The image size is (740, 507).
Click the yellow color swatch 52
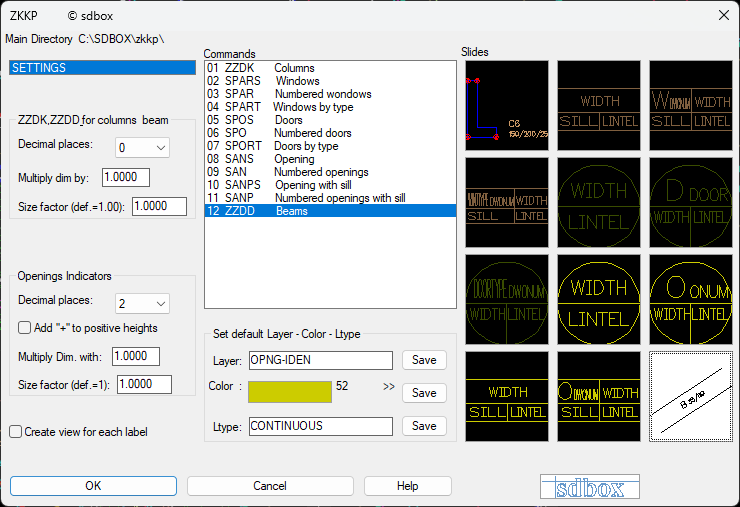click(290, 392)
